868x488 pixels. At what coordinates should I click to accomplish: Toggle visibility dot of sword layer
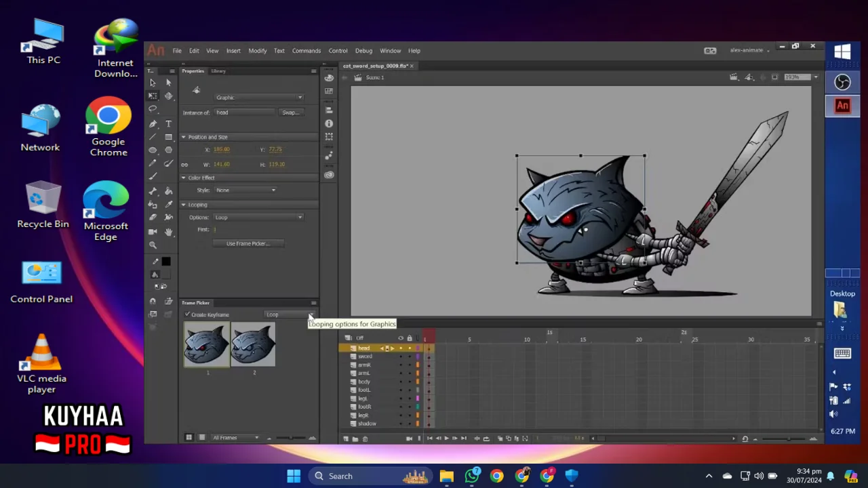point(401,357)
